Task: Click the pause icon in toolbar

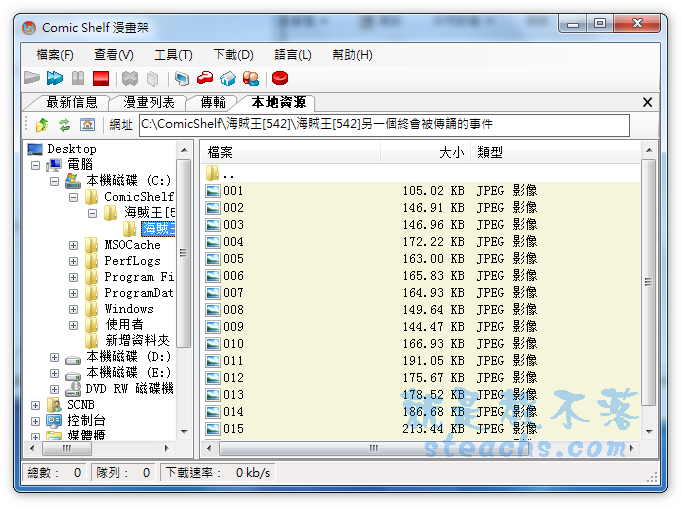Action: [x=78, y=78]
